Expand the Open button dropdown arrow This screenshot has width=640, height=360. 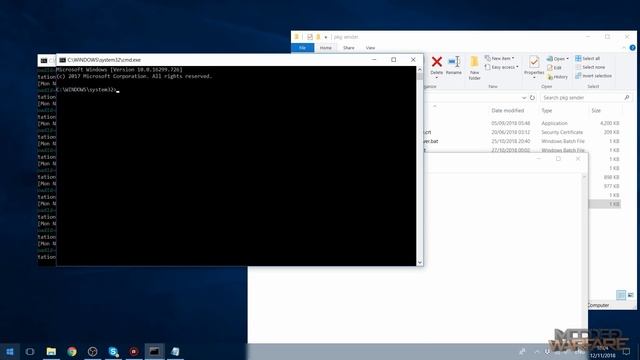tap(567, 59)
